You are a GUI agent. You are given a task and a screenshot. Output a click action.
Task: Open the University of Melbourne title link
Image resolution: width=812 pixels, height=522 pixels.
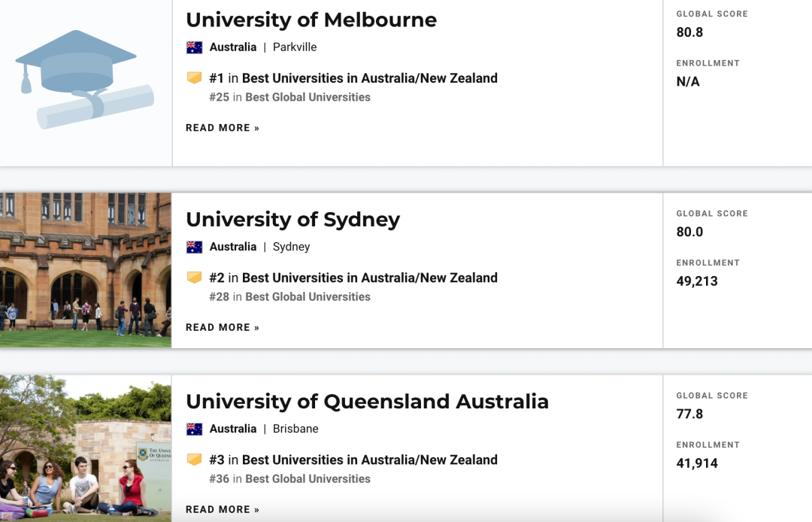(311, 20)
